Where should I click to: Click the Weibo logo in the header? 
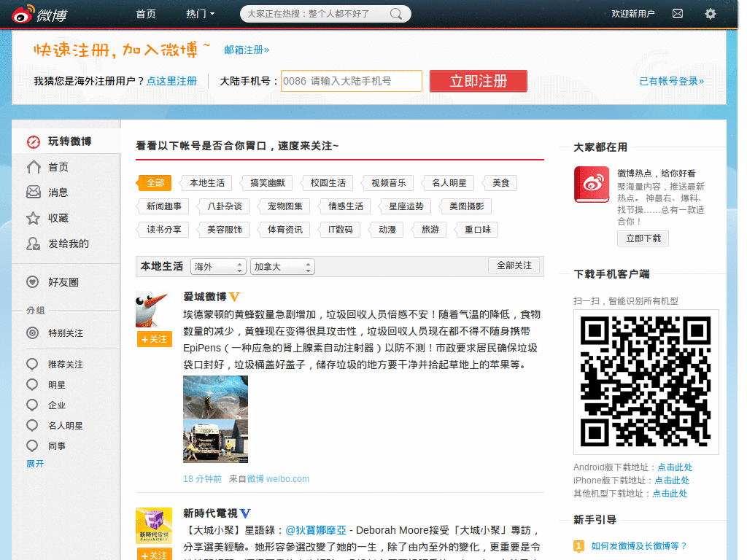[x=39, y=15]
